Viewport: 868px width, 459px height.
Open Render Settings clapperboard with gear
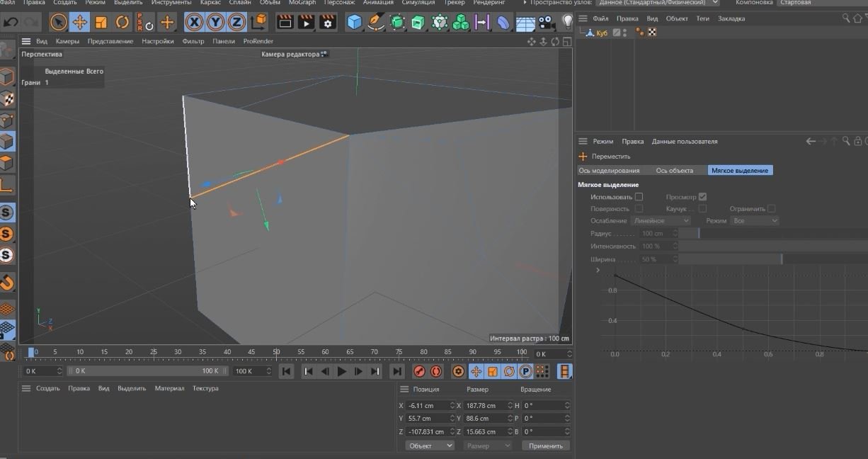[327, 23]
